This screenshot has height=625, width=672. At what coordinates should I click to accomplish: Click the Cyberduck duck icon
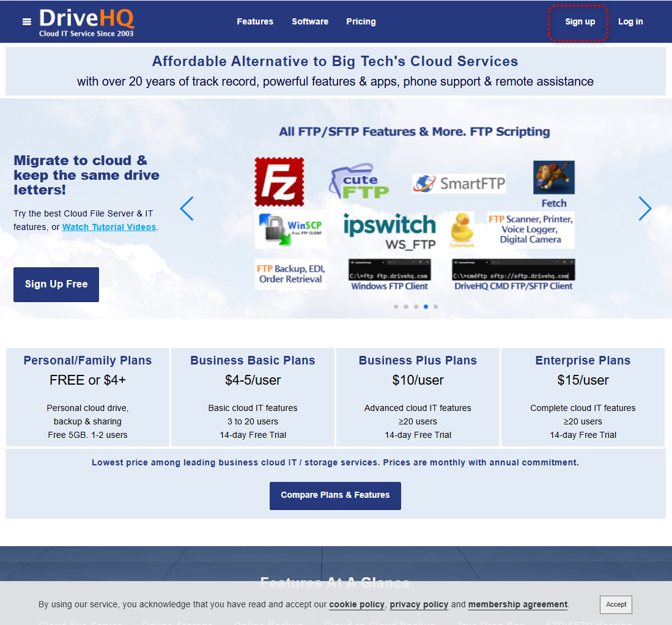(x=462, y=230)
